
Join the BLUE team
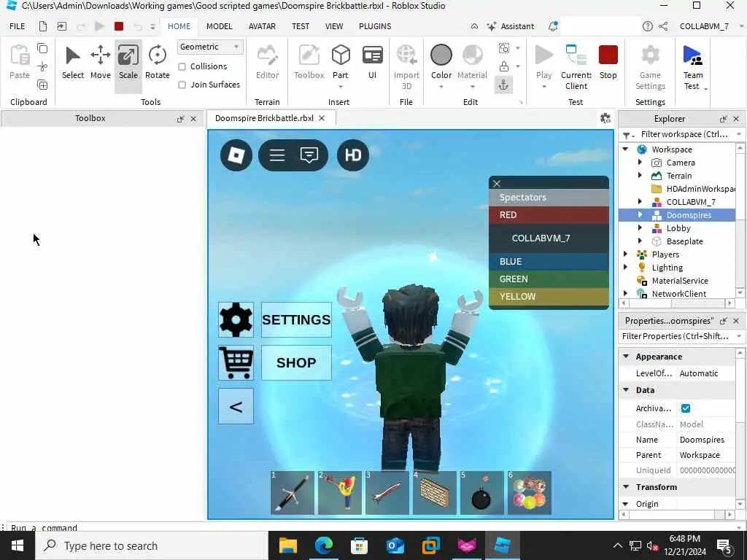(x=549, y=262)
